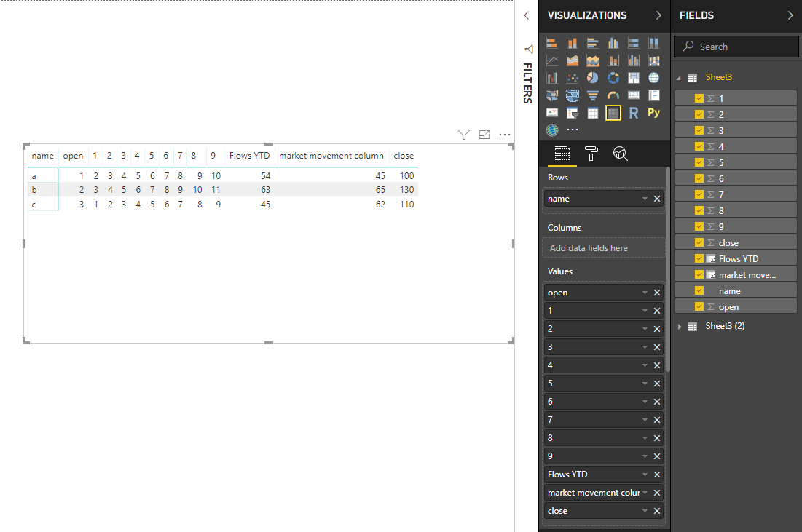The width and height of the screenshot is (802, 532).
Task: Open focus mode on the matrix visual
Action: tap(484, 135)
